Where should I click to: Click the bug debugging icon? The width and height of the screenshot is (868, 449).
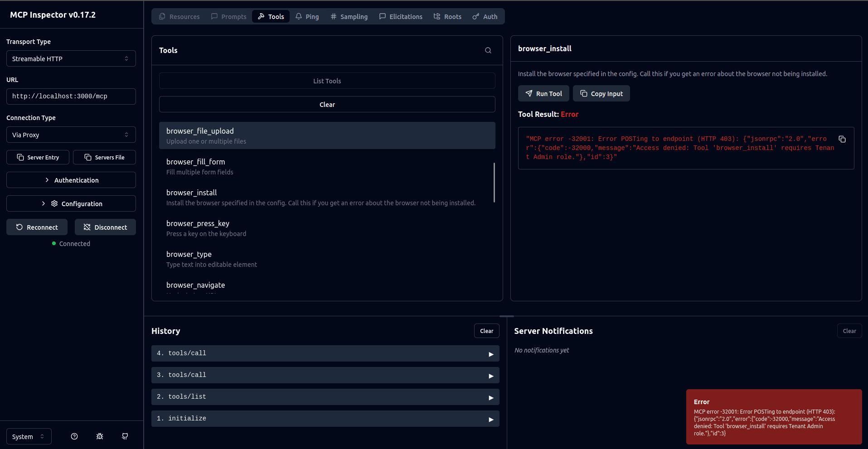(100, 436)
